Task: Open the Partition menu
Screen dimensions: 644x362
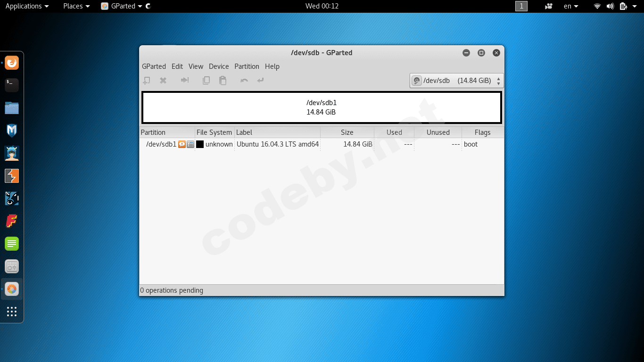Action: click(247, 66)
